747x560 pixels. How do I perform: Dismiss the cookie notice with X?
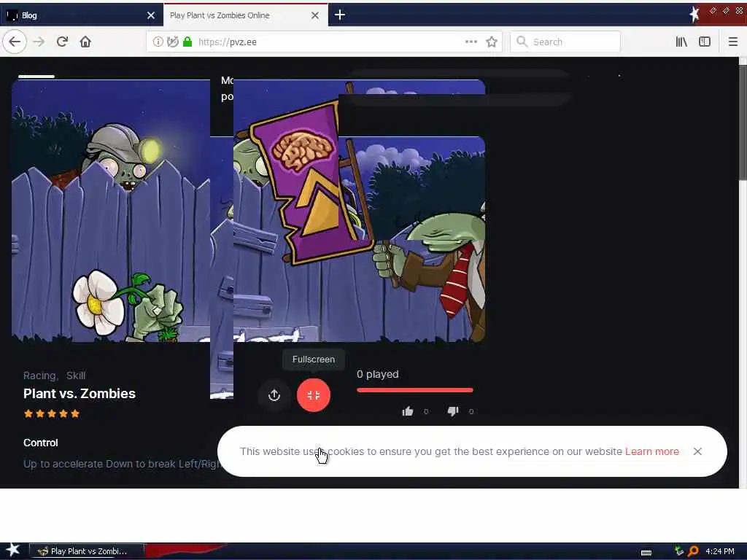coord(697,451)
